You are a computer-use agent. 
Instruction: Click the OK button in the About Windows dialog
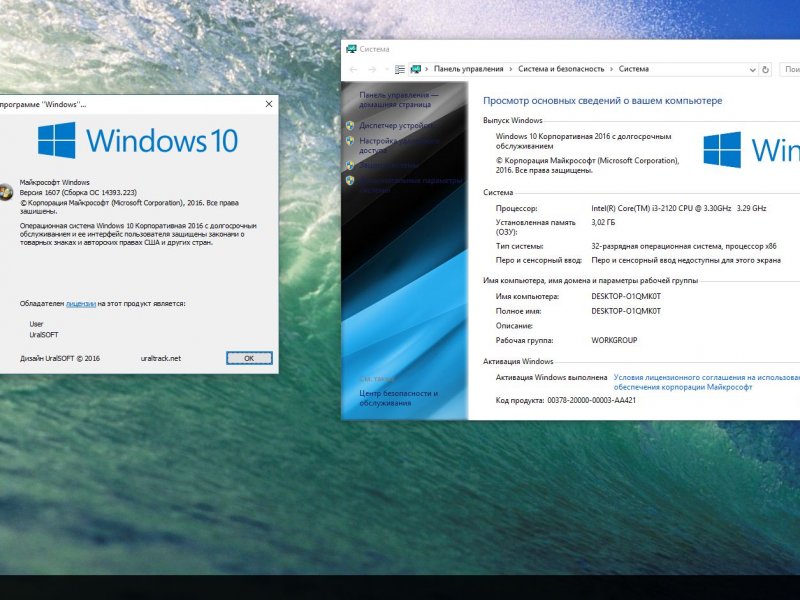tap(249, 358)
